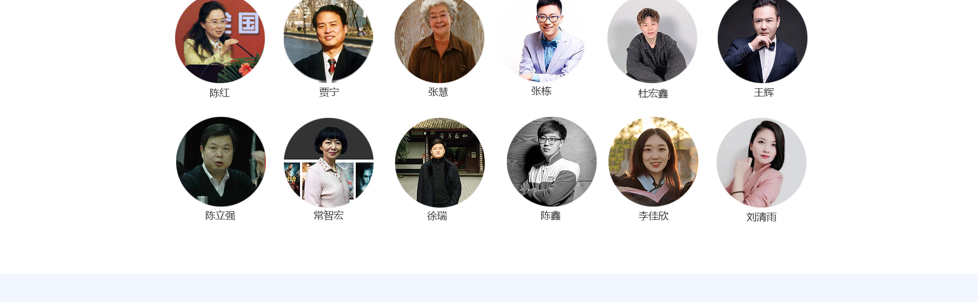
Task: Select the avatar labeled 张栋
Action: (x=542, y=39)
